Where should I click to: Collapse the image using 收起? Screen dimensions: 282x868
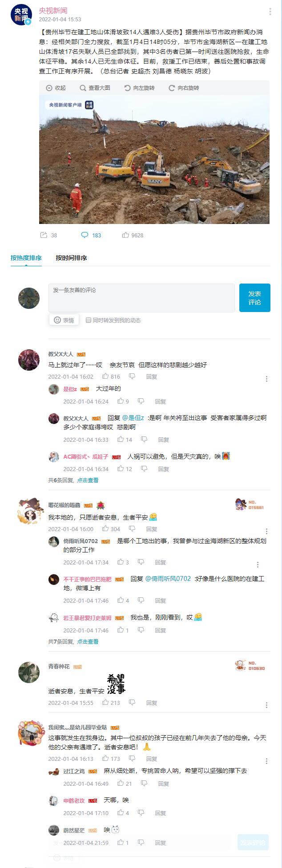[56, 88]
